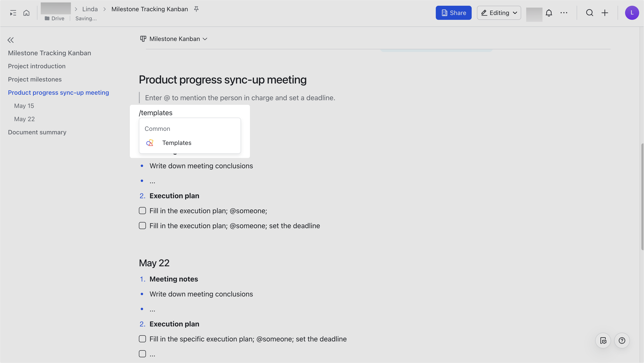Check the last '...' checkbox under May 22
Screen dimensions: 644x363
click(142, 354)
